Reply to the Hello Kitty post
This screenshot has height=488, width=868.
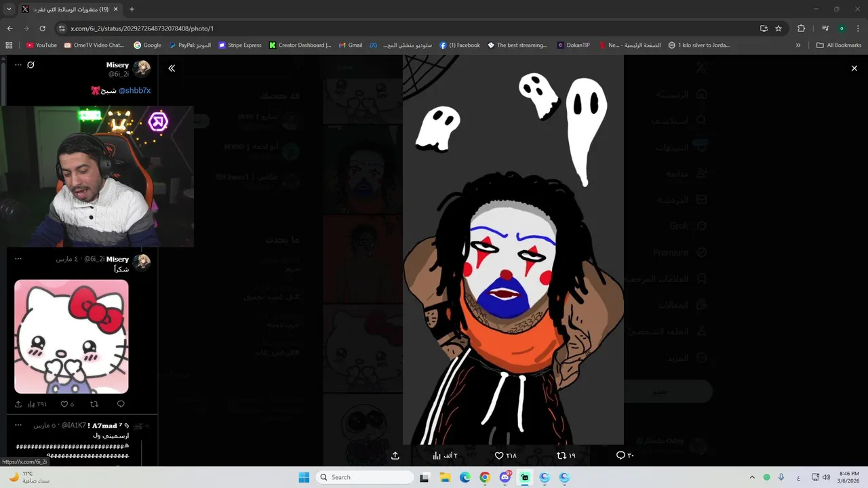(x=121, y=404)
